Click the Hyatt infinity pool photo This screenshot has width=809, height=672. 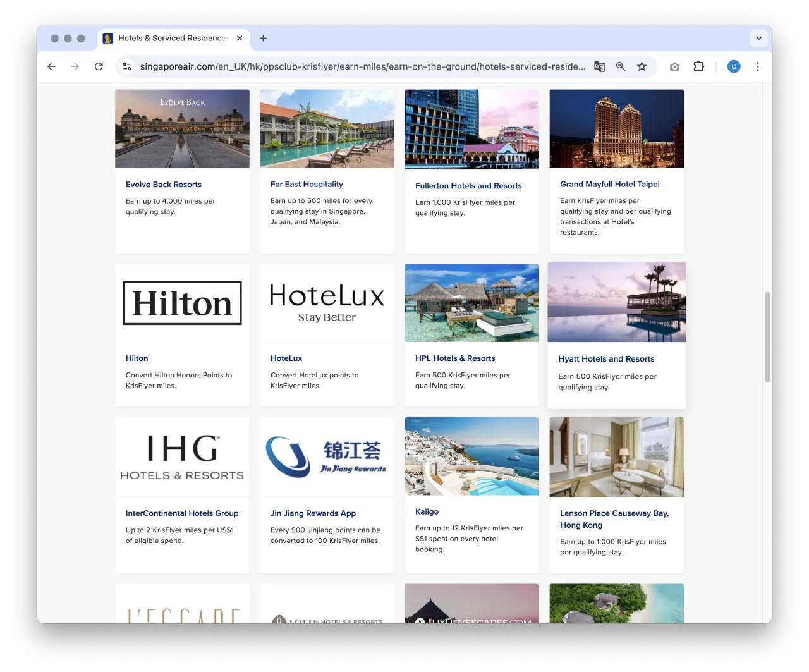point(616,302)
